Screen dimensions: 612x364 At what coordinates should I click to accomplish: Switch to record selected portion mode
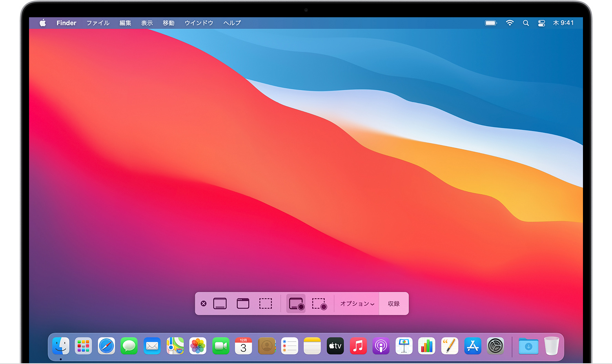point(319,303)
